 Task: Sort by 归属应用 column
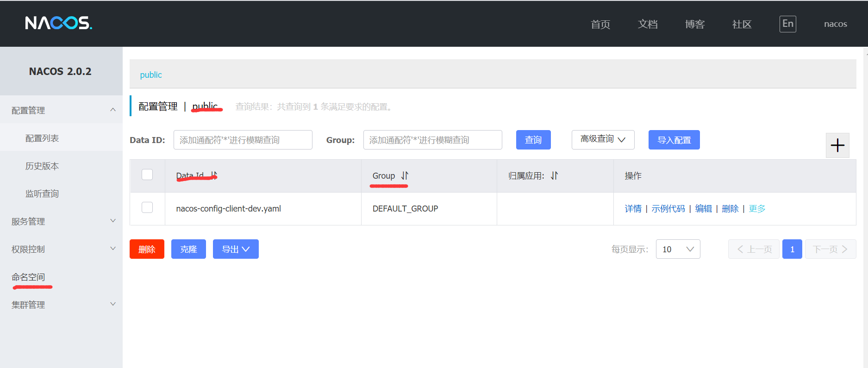(x=555, y=175)
